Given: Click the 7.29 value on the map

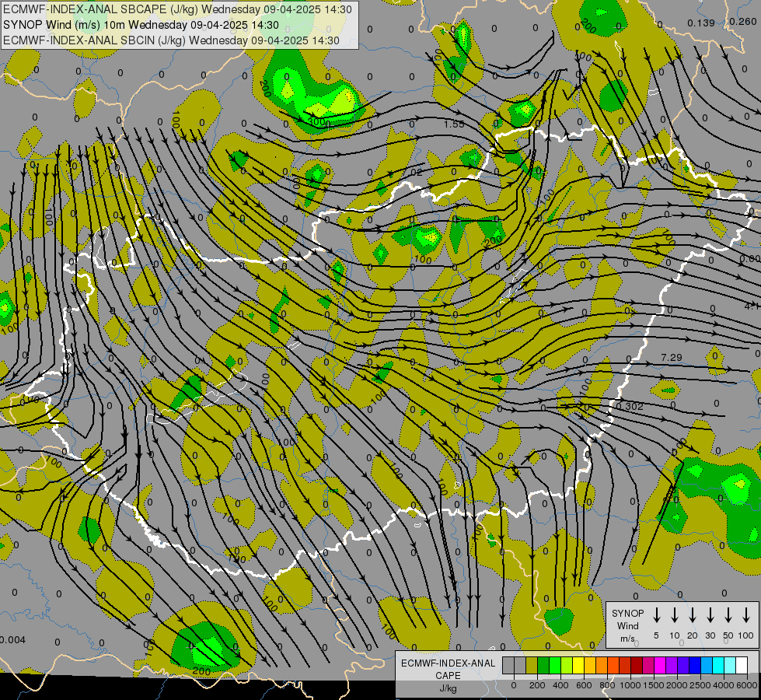Looking at the screenshot, I should (x=672, y=358).
